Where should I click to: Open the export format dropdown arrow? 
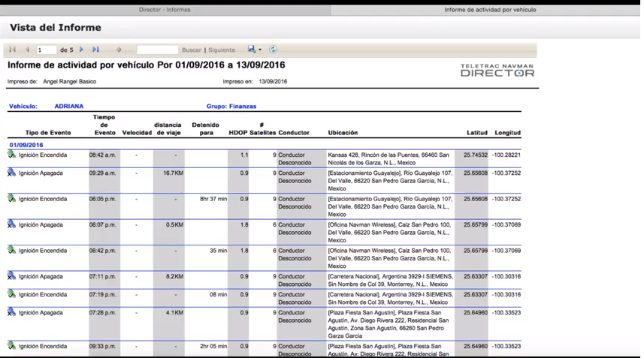click(x=260, y=50)
